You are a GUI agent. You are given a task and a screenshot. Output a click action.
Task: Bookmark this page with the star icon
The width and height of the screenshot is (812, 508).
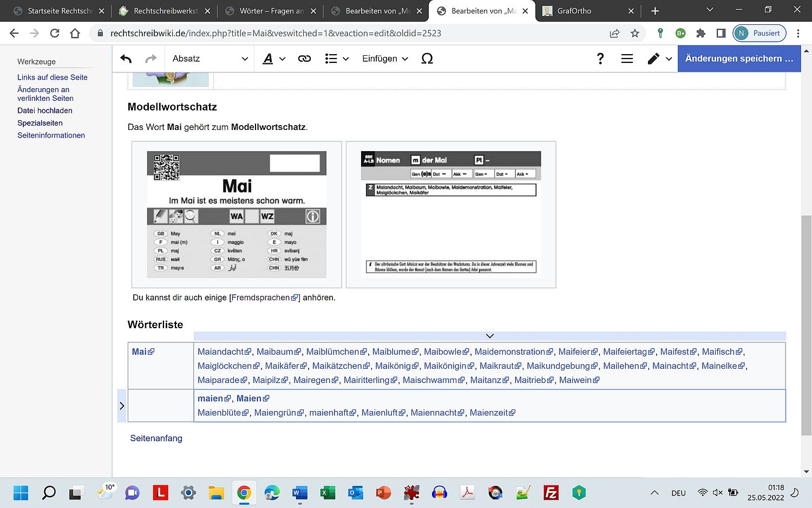[635, 34]
